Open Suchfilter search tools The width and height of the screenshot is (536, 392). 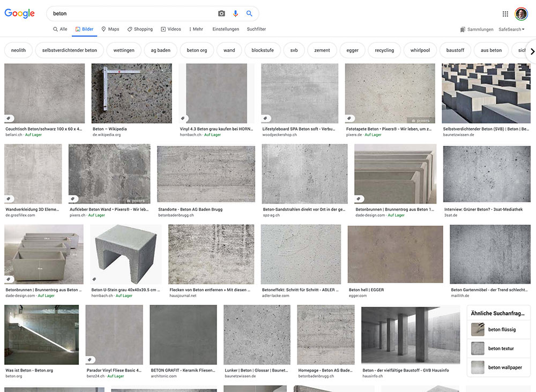pos(256,29)
